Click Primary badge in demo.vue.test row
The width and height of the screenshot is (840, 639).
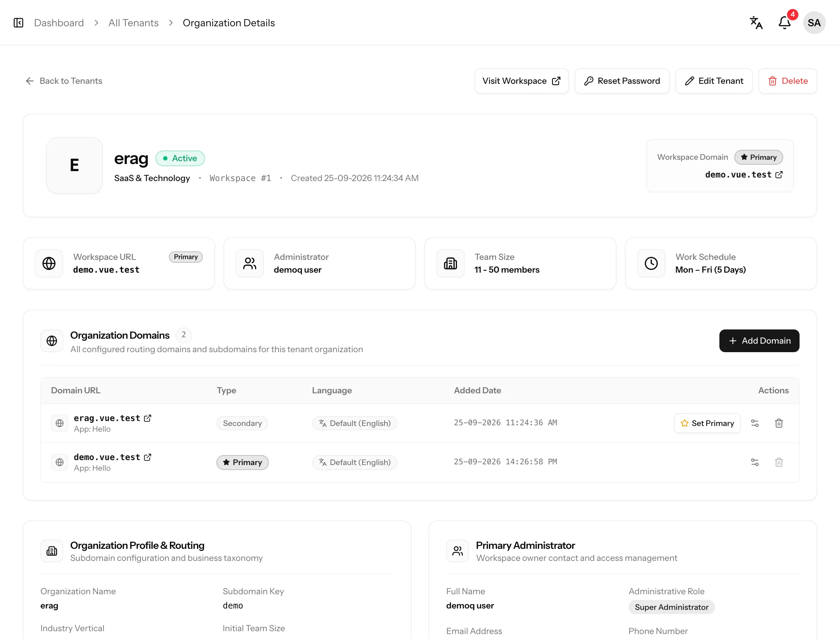[243, 462]
